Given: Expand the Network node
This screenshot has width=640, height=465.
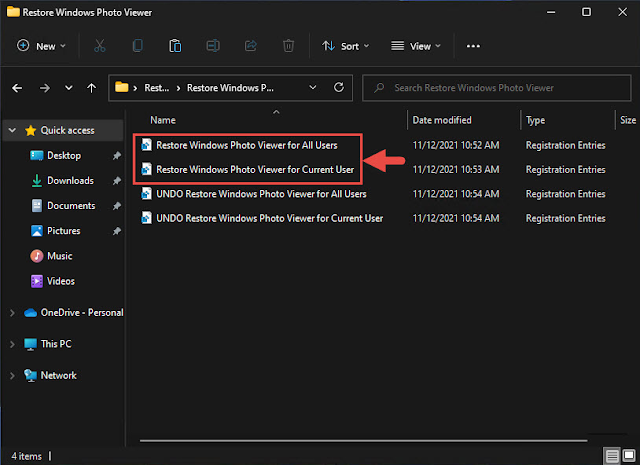Looking at the screenshot, I should 12,376.
